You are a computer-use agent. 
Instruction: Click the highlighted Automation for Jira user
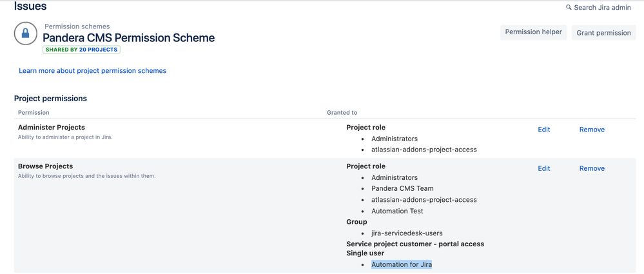point(402,264)
